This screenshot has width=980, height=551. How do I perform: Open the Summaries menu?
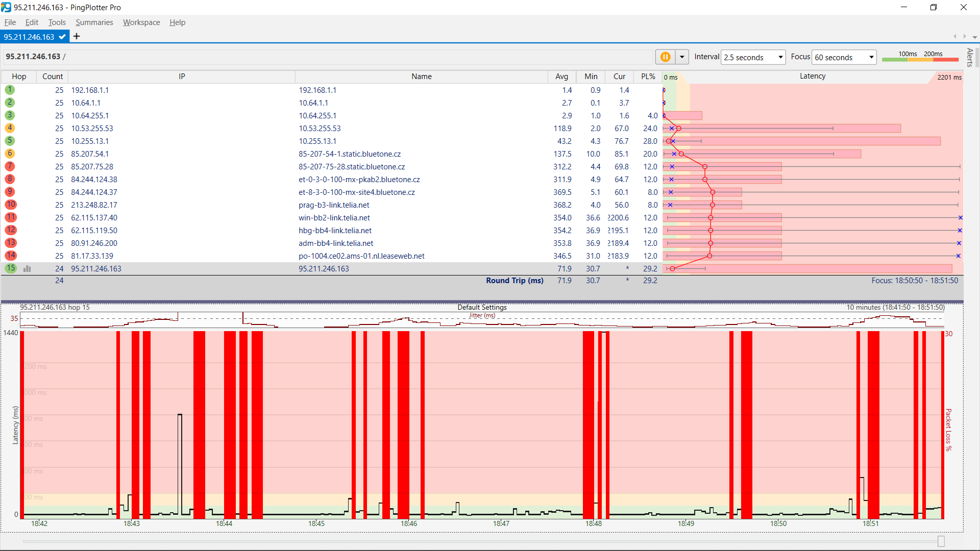[94, 22]
